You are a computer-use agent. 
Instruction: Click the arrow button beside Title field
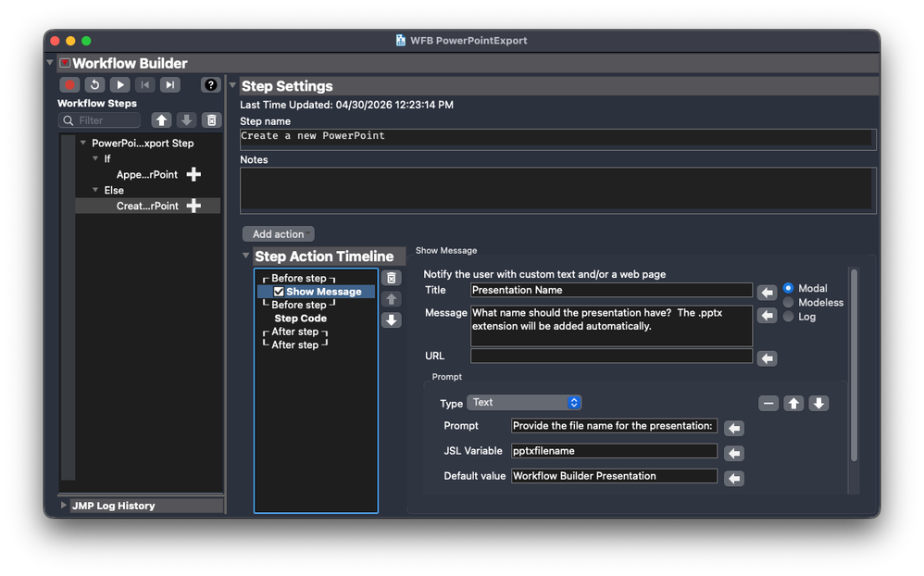[767, 293]
